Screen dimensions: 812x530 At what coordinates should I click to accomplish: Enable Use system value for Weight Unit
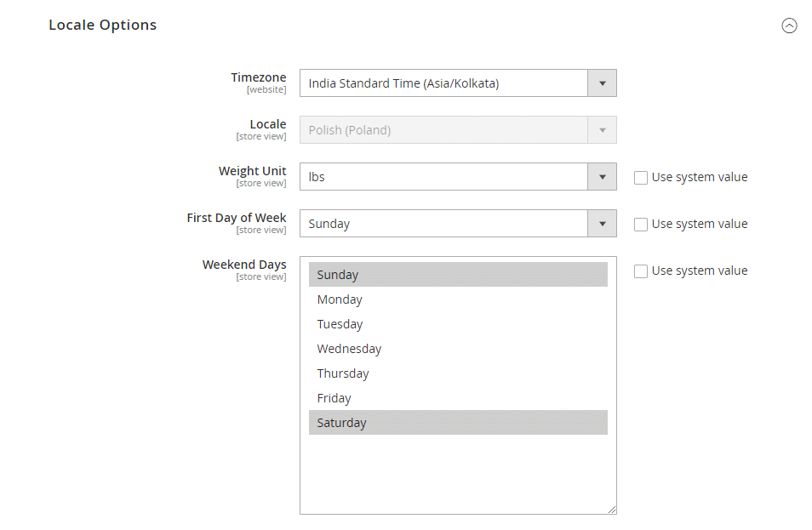(641, 178)
